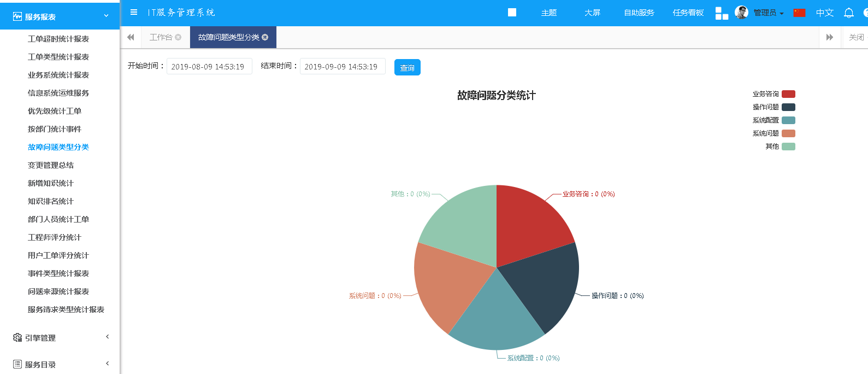Click the notification bell icon
This screenshot has height=374, width=868.
click(848, 13)
